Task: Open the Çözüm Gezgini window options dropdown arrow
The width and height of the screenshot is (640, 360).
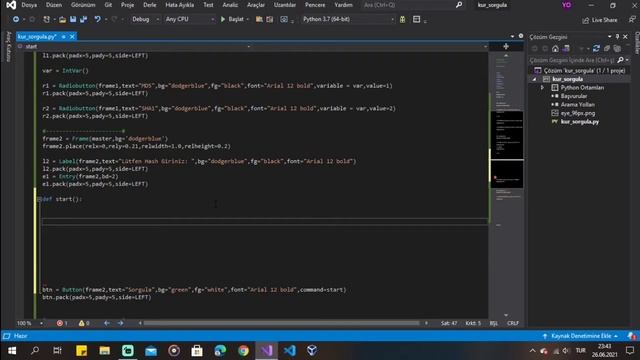Action: pyautogui.click(x=609, y=37)
